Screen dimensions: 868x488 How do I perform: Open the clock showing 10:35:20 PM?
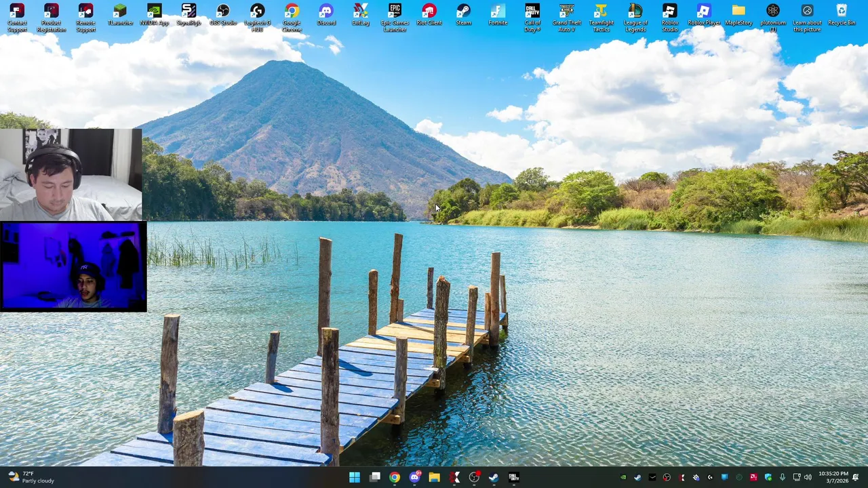[833, 477]
